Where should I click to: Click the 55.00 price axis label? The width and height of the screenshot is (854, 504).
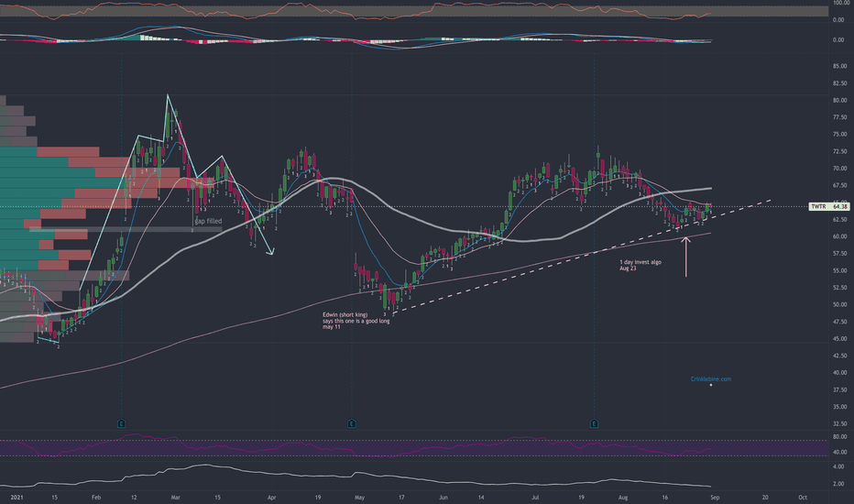click(x=839, y=270)
